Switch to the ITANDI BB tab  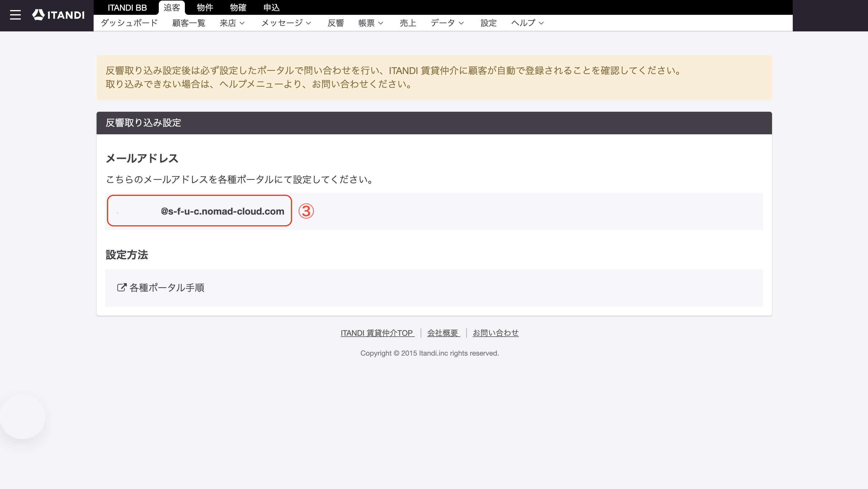click(127, 7)
